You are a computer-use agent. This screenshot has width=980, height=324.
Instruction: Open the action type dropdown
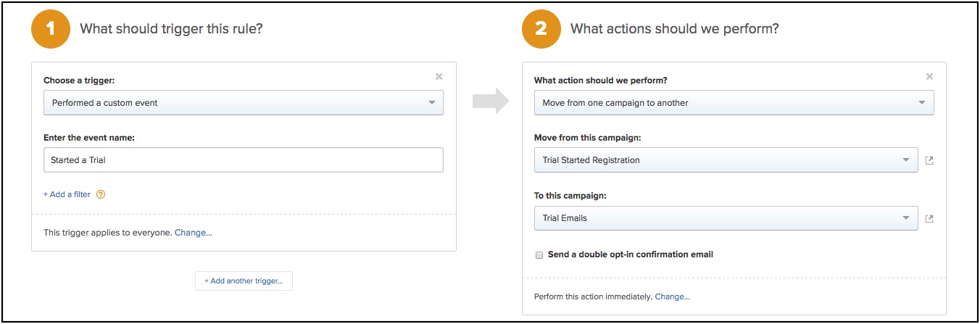(x=734, y=103)
